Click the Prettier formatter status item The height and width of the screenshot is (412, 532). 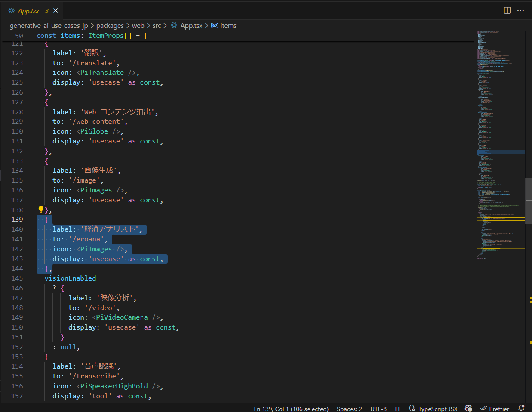click(x=495, y=409)
